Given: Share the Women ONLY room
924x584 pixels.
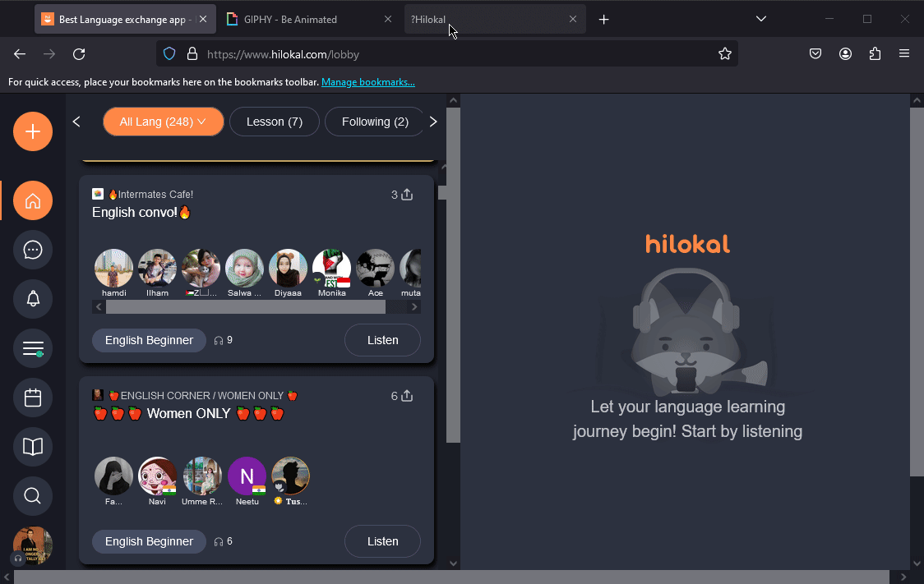Looking at the screenshot, I should coord(407,396).
